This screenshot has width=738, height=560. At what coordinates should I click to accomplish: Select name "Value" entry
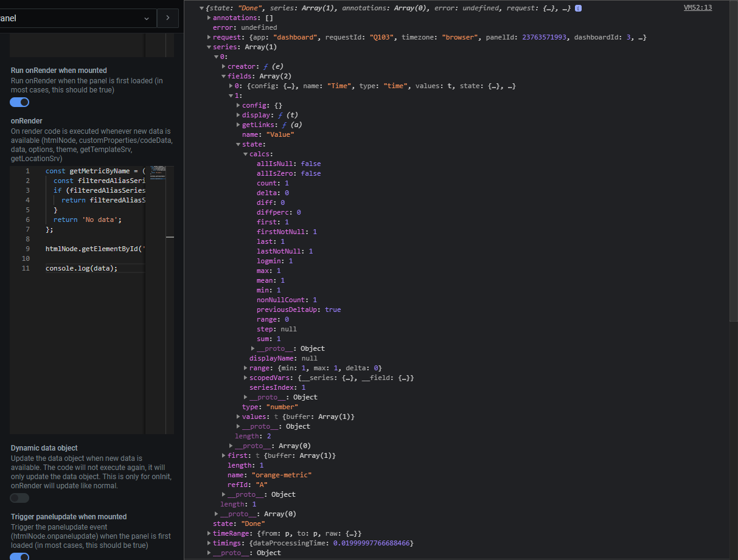(268, 134)
